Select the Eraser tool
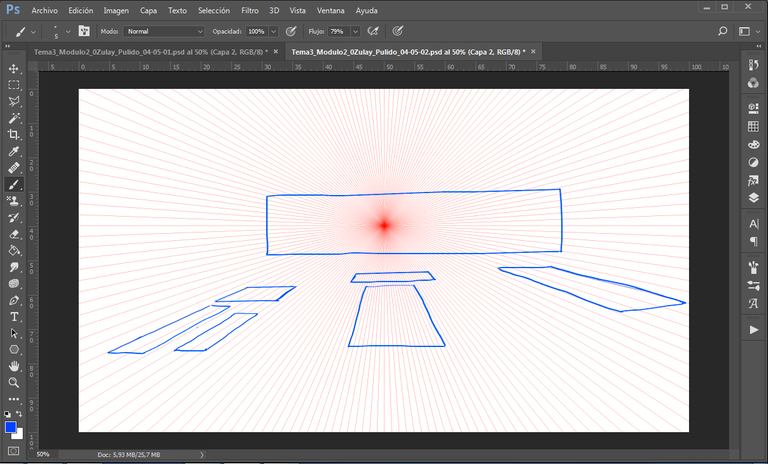 (x=13, y=234)
